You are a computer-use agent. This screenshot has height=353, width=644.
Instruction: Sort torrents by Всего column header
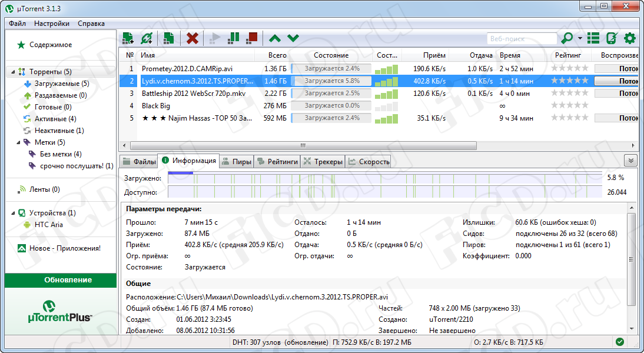pyautogui.click(x=273, y=55)
